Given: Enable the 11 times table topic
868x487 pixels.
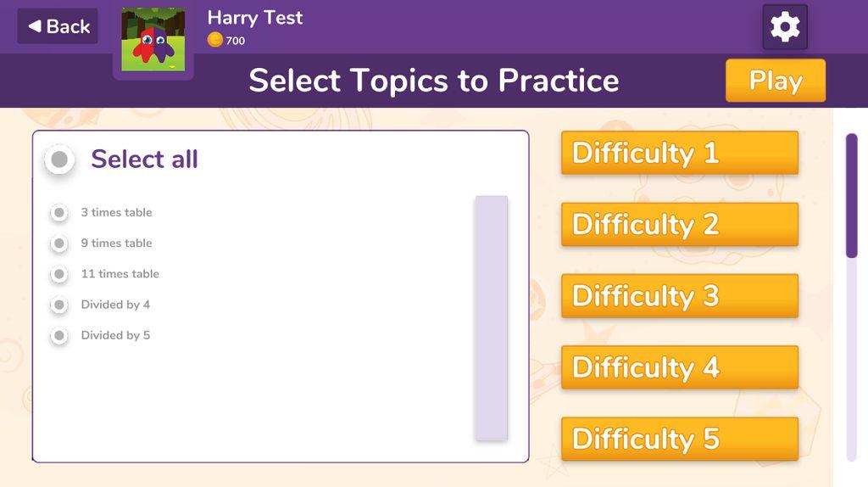Looking at the screenshot, I should pyautogui.click(x=59, y=274).
